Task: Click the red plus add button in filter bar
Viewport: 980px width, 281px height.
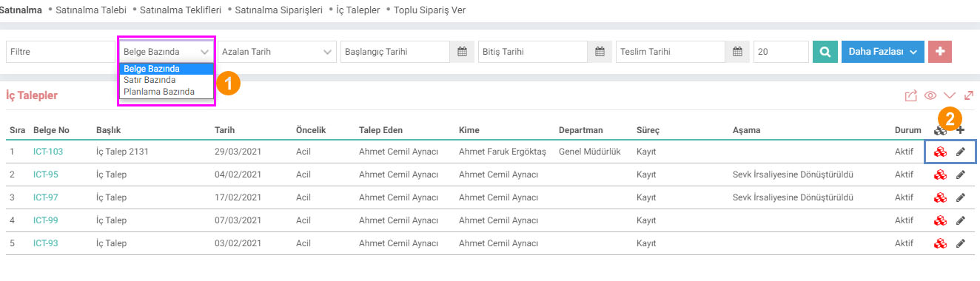Action: click(x=940, y=52)
